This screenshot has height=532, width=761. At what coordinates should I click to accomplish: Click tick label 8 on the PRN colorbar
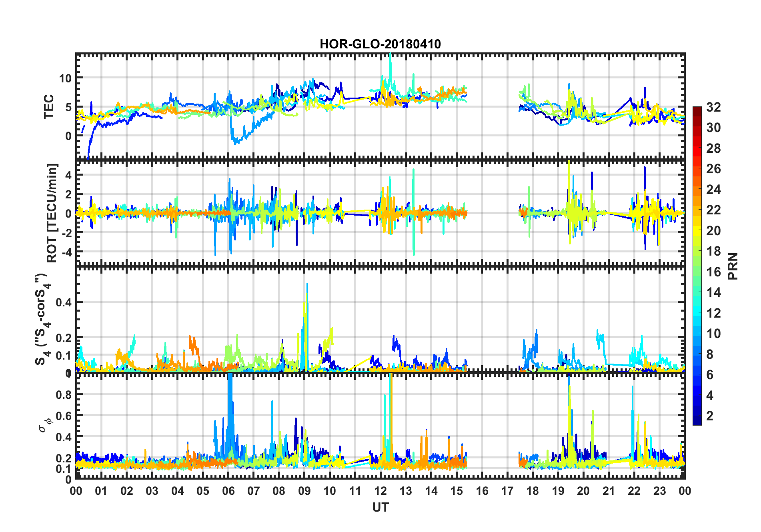click(710, 354)
